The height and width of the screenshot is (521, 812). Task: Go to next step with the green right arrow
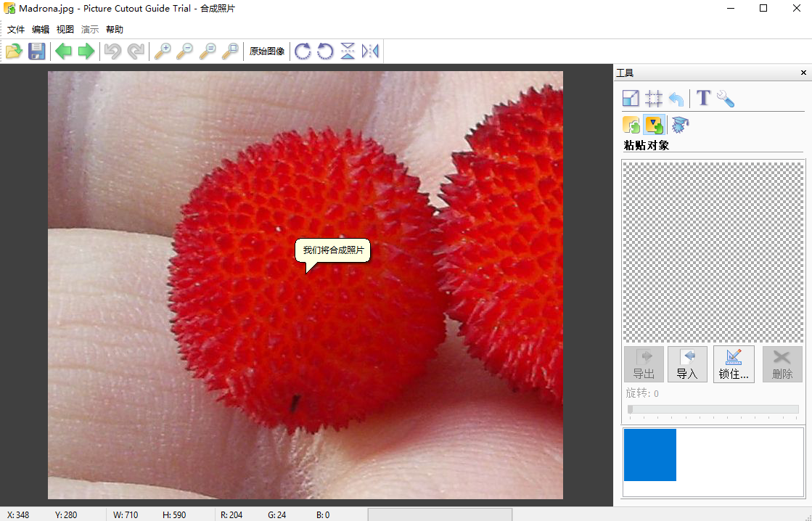point(86,51)
